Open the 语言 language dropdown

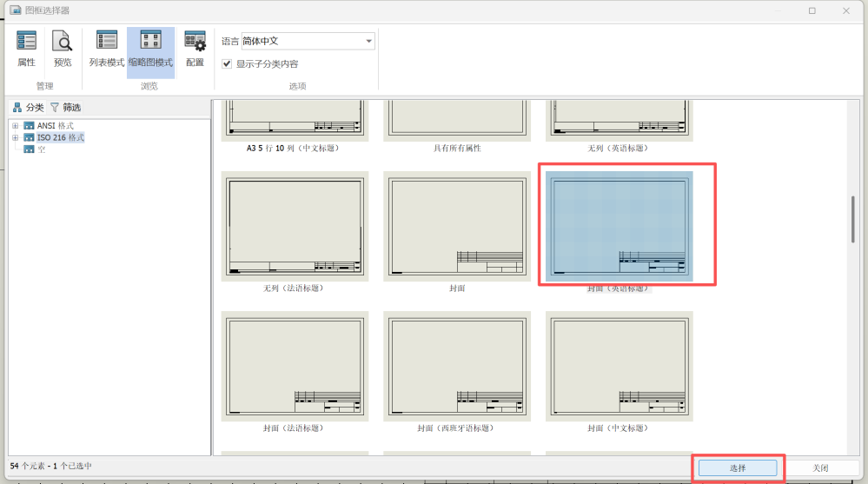(368, 41)
